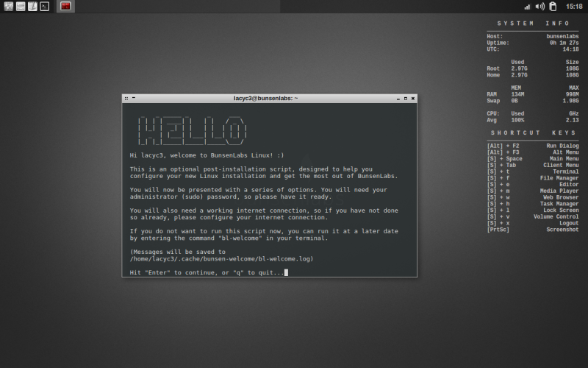Click the 'UTC:' 14:18 line
The height and width of the screenshot is (368, 588).
(532, 49)
